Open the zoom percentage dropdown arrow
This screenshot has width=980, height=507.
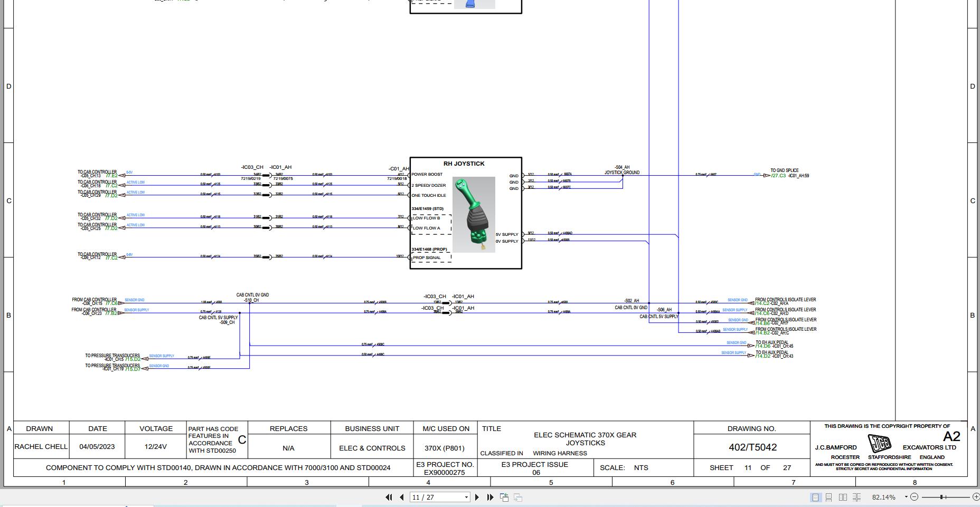point(906,497)
